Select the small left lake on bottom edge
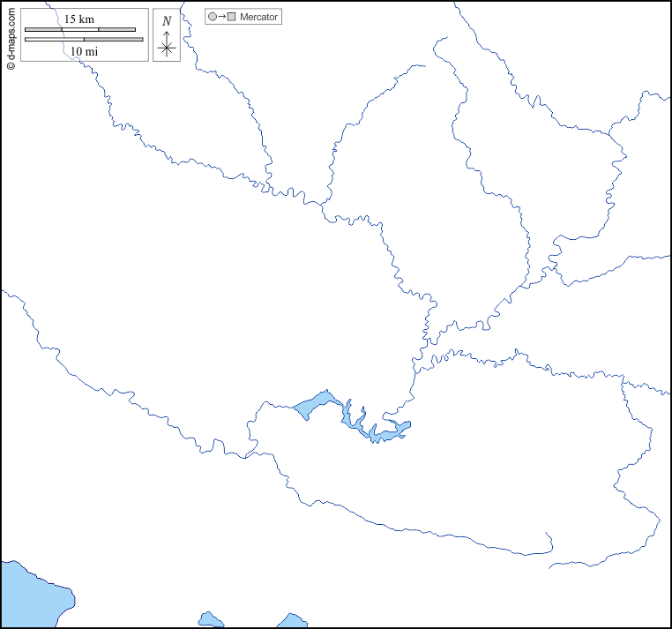 pos(210,620)
